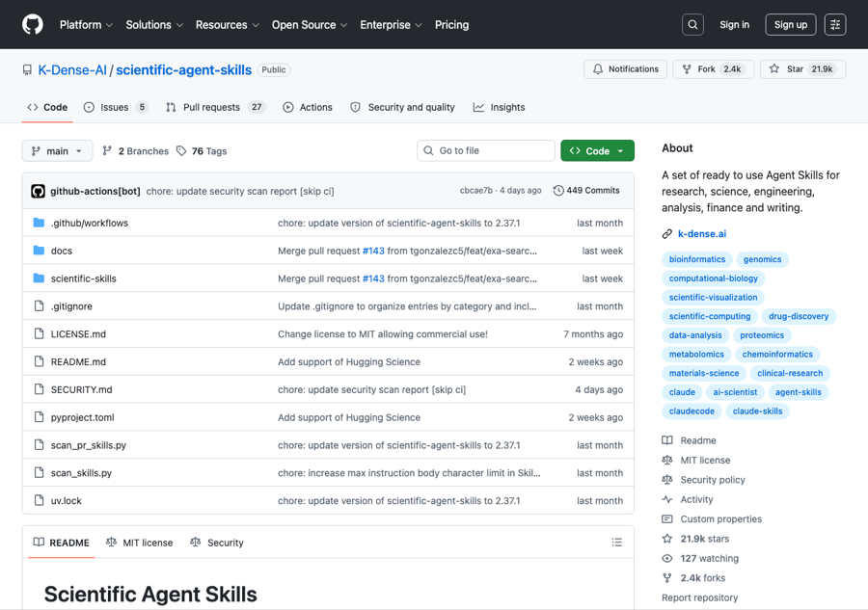The height and width of the screenshot is (610, 868).
Task: Open the 449 Commits history
Action: [x=586, y=190]
